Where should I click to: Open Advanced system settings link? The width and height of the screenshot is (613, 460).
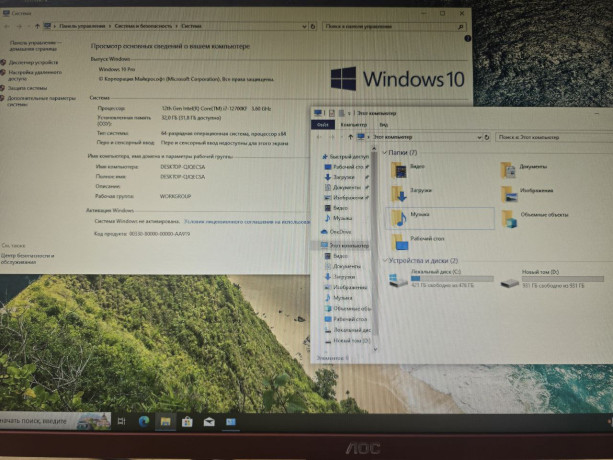tap(41, 101)
